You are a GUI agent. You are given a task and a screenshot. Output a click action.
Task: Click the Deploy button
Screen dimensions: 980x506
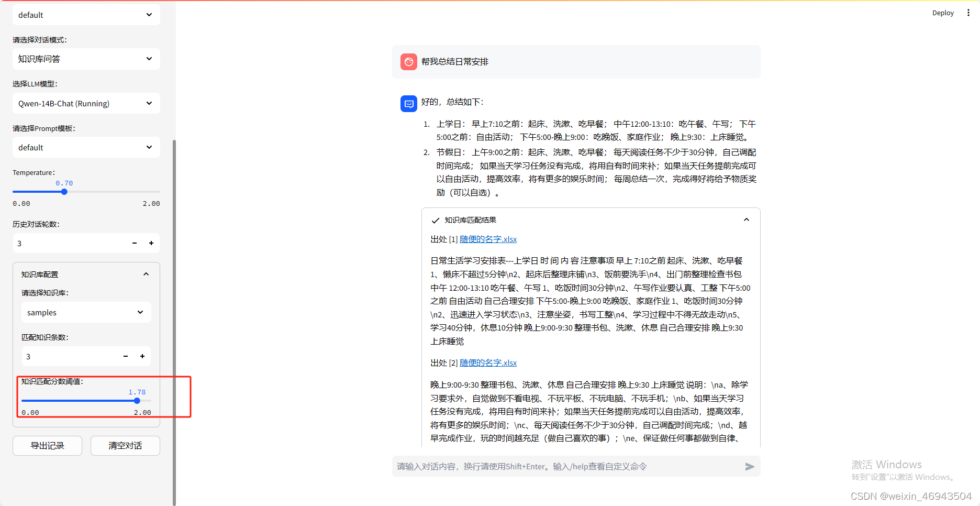pos(943,13)
